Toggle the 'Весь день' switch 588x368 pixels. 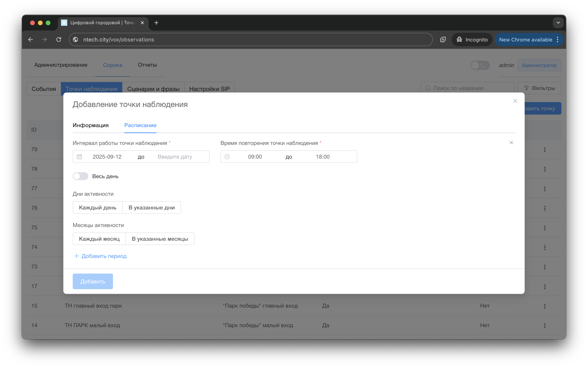[x=81, y=176]
